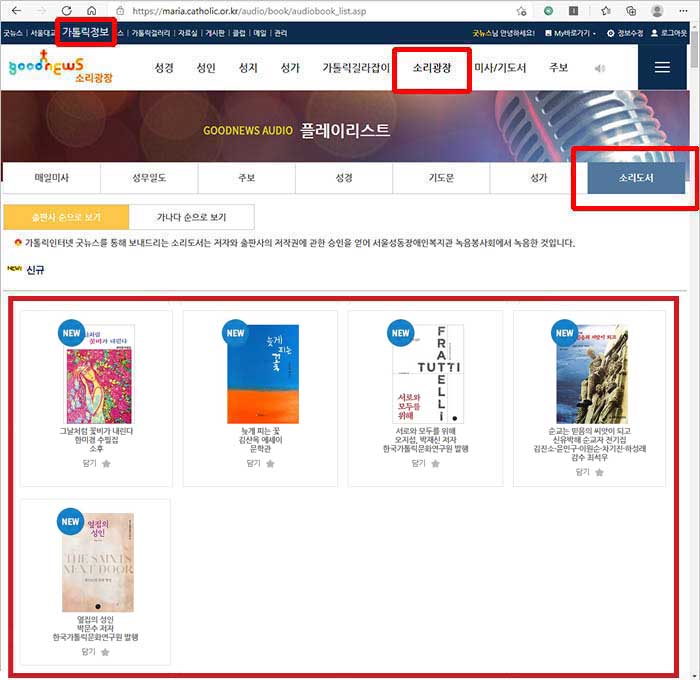Viewport: 700px width, 680px height.
Task: Open the 소리광장 main menu item
Action: tap(432, 68)
